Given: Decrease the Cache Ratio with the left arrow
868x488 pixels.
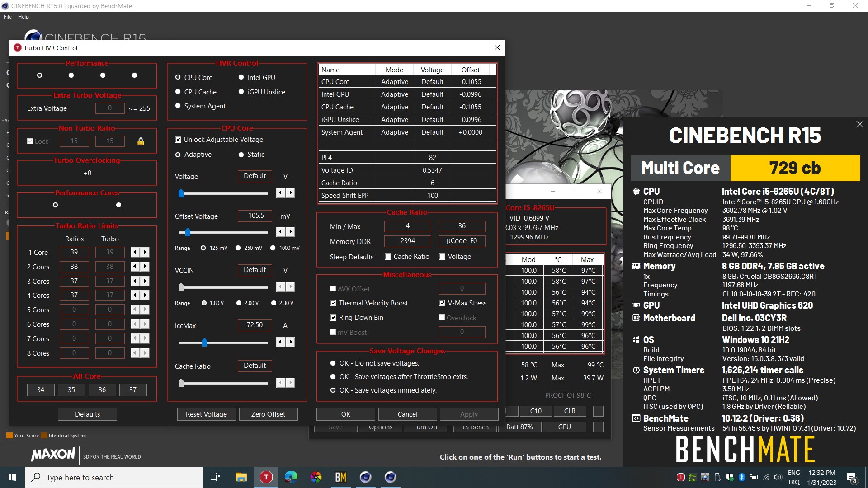Looking at the screenshot, I should [x=280, y=383].
